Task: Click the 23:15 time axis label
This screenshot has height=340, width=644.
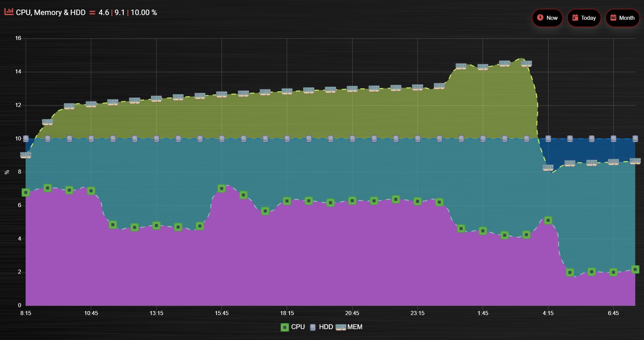Action: (x=417, y=313)
